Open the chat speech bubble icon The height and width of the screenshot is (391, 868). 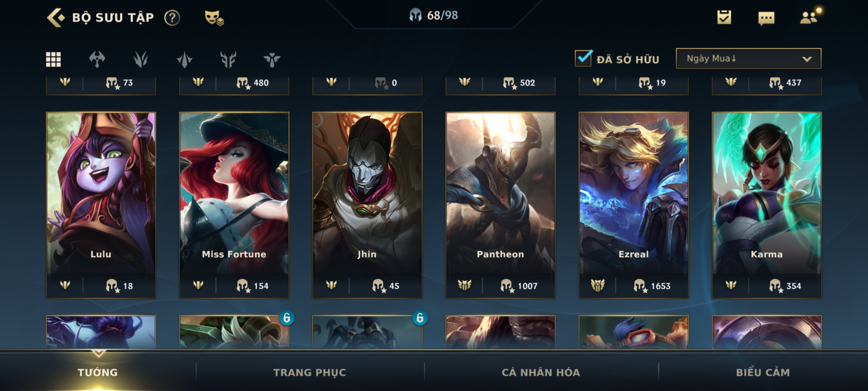click(766, 18)
